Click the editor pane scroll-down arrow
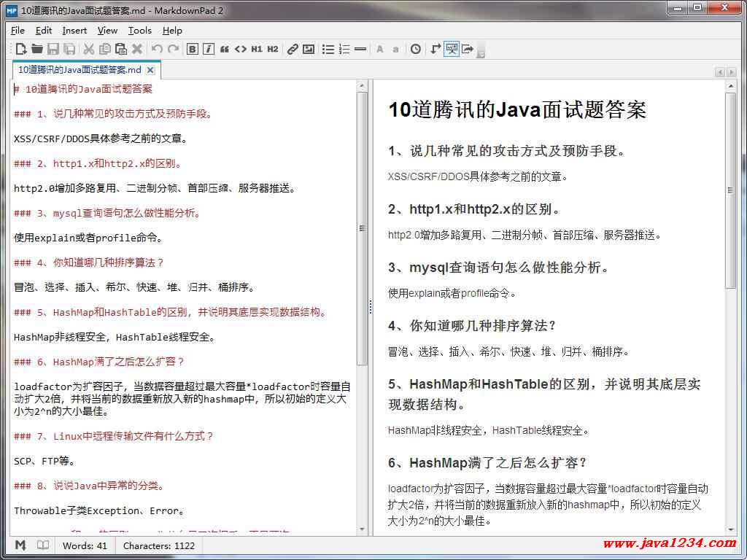This screenshot has width=747, height=560. tap(362, 529)
